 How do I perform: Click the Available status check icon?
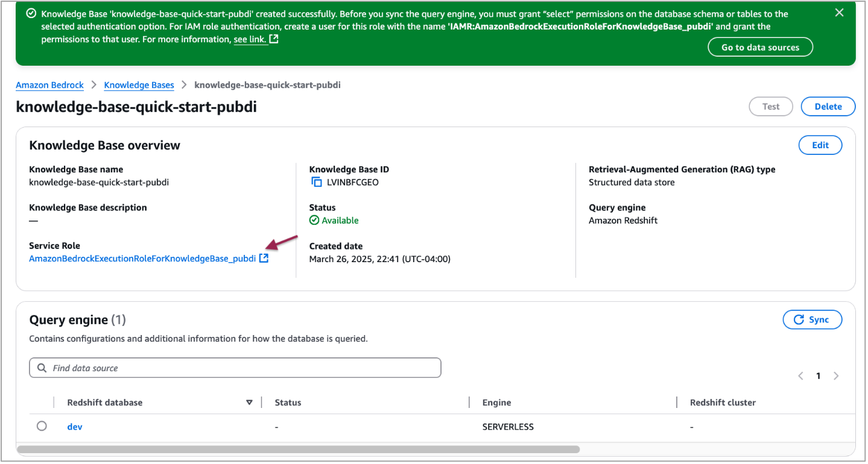pos(314,221)
